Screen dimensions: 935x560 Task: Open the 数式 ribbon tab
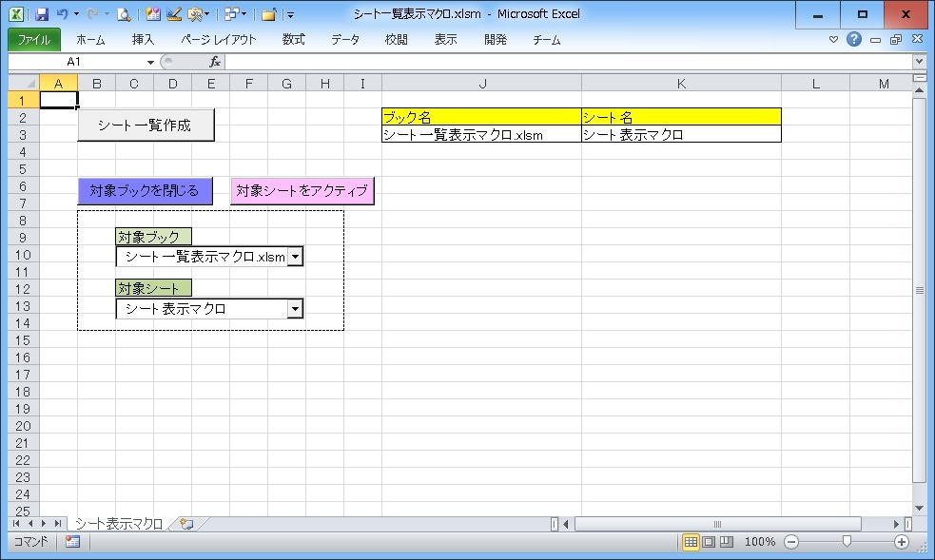(x=293, y=39)
